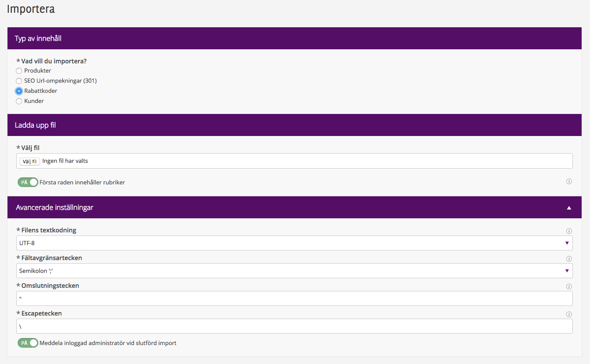Click into the Escapetecken input field

click(294, 326)
